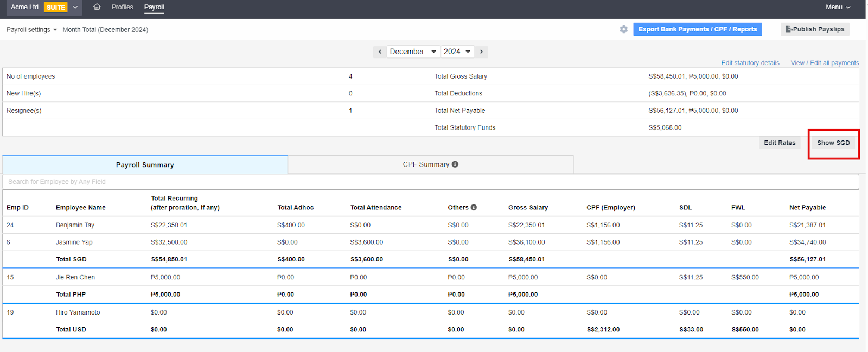Select Jasmine Yap employee name
868x352 pixels.
click(x=74, y=242)
